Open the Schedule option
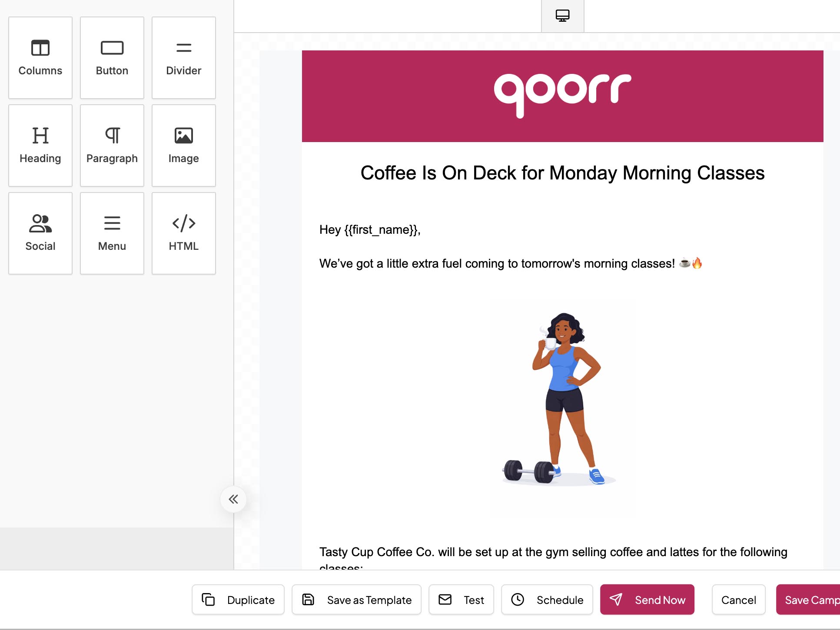The image size is (840, 630). (547, 600)
